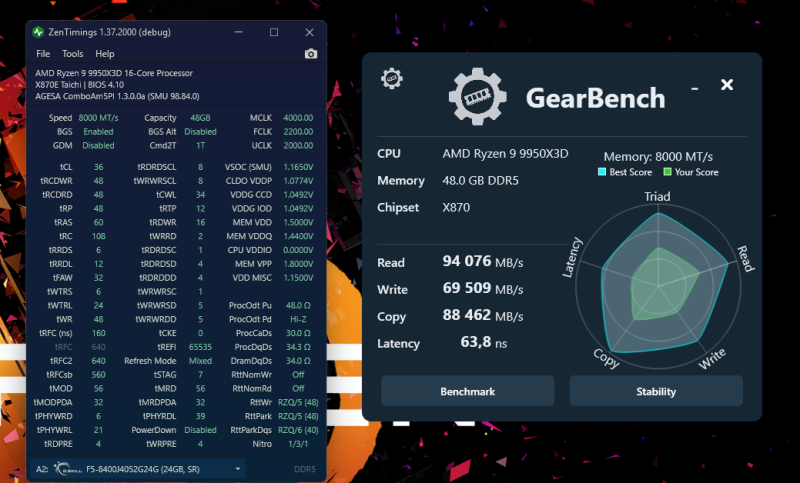This screenshot has height=483, width=800.
Task: Click the tFAW value 32
Action: coord(98,277)
